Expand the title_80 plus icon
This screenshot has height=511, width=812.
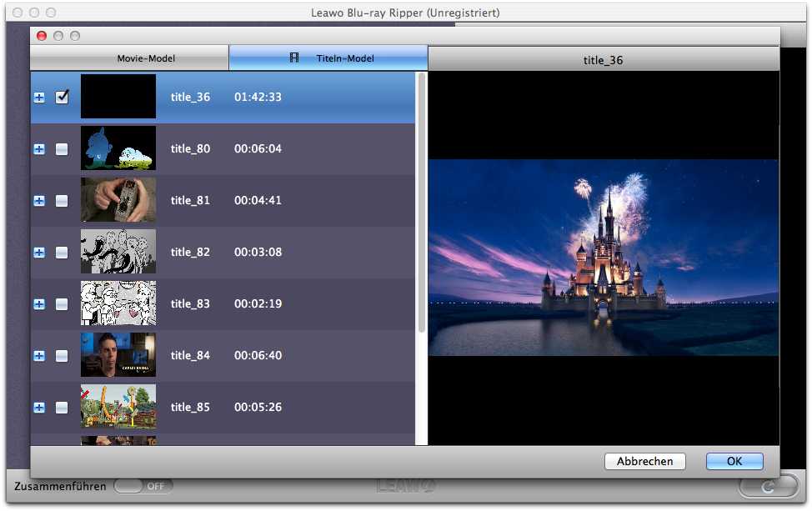click(39, 149)
